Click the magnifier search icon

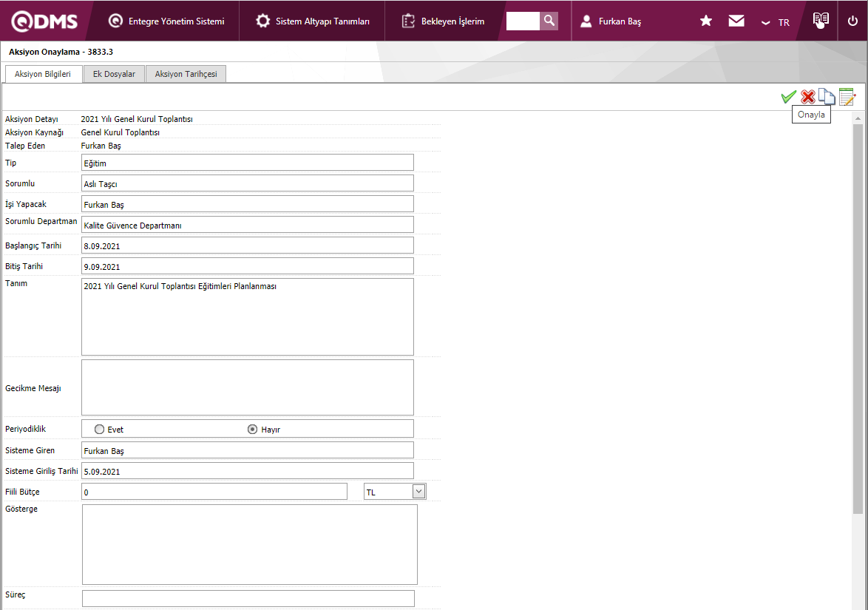(x=549, y=21)
